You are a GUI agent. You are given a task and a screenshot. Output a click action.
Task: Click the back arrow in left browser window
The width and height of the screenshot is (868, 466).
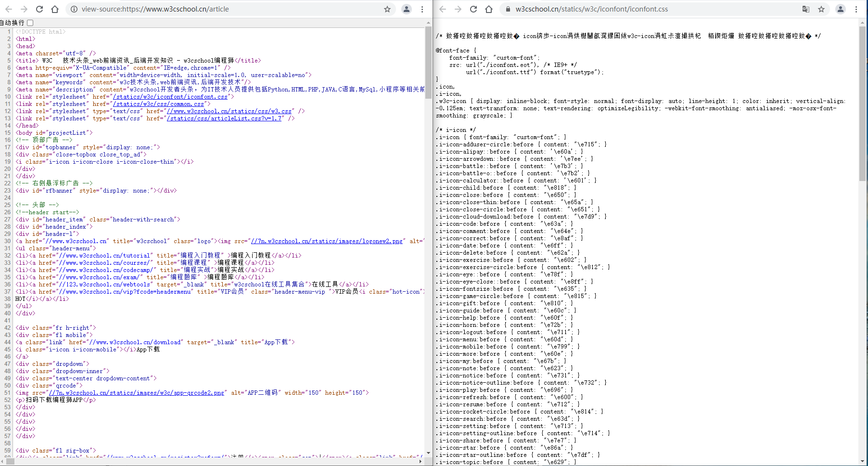tap(9, 9)
